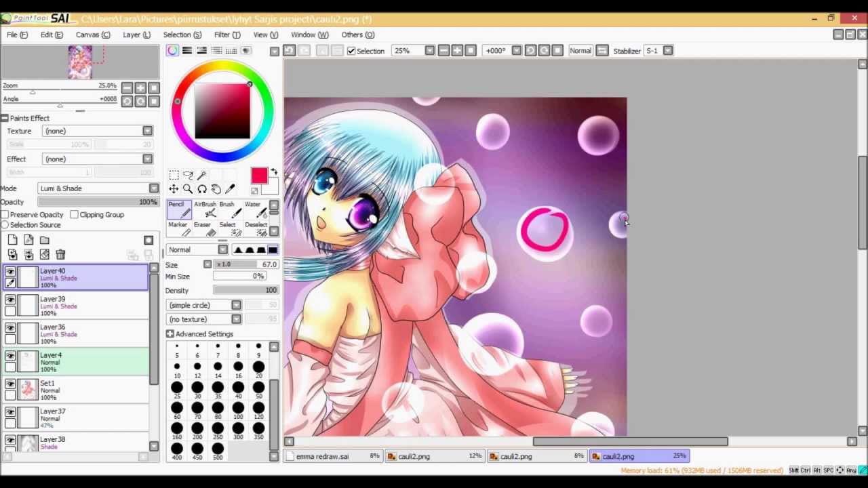This screenshot has width=868, height=488.
Task: Delete the selected layer
Action: tap(60, 255)
